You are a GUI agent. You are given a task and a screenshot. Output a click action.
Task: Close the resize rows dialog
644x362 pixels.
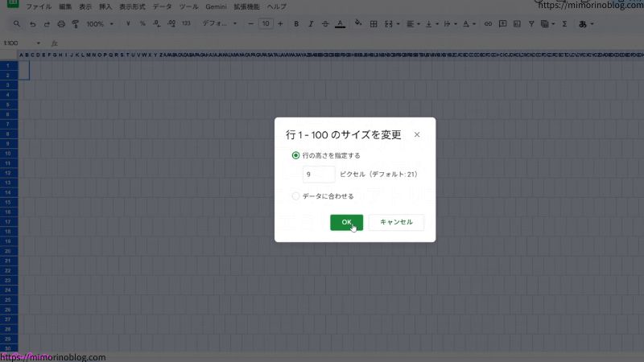[417, 134]
